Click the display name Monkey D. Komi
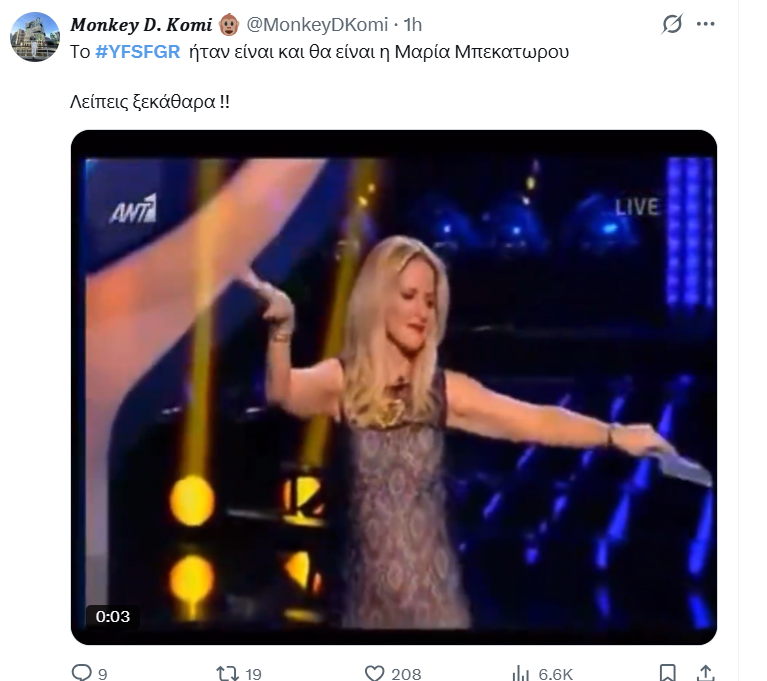 tap(140, 24)
